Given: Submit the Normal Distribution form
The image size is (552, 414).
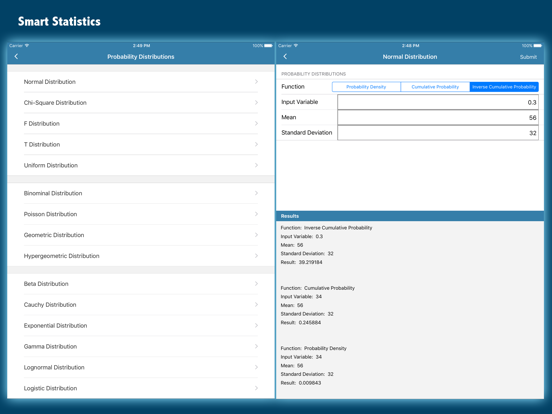Looking at the screenshot, I should (528, 57).
